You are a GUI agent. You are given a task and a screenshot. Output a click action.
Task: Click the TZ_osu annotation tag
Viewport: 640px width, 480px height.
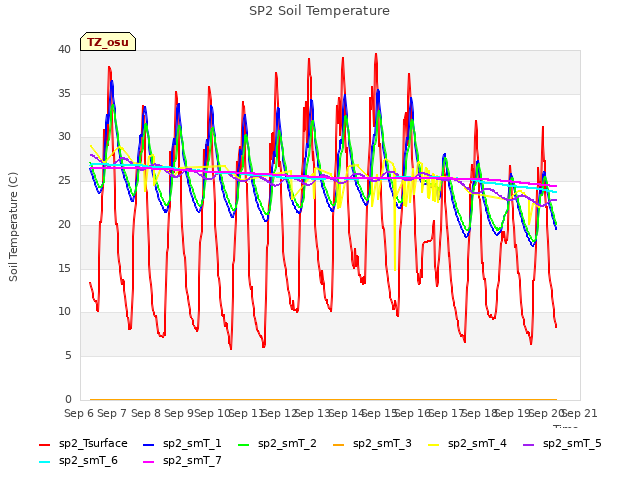point(108,42)
